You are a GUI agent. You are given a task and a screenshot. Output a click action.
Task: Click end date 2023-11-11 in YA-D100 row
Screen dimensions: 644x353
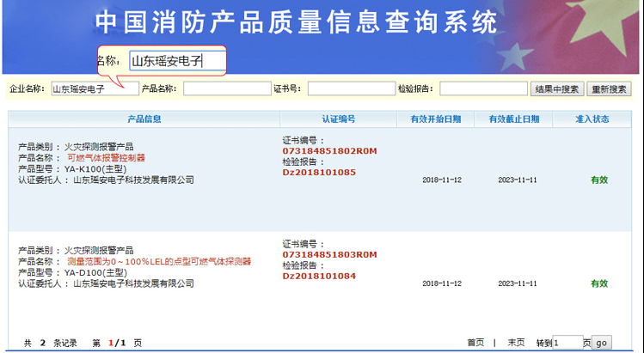518,283
